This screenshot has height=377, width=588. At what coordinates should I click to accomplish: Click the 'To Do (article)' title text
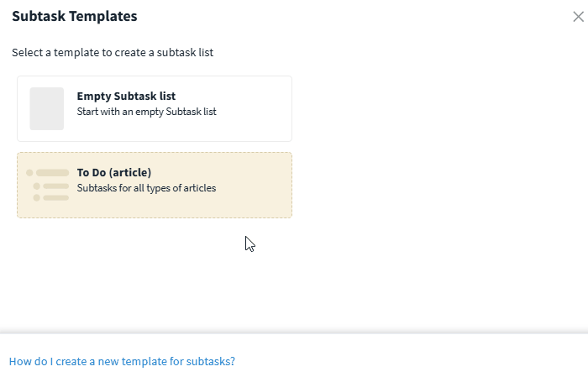[114, 172]
